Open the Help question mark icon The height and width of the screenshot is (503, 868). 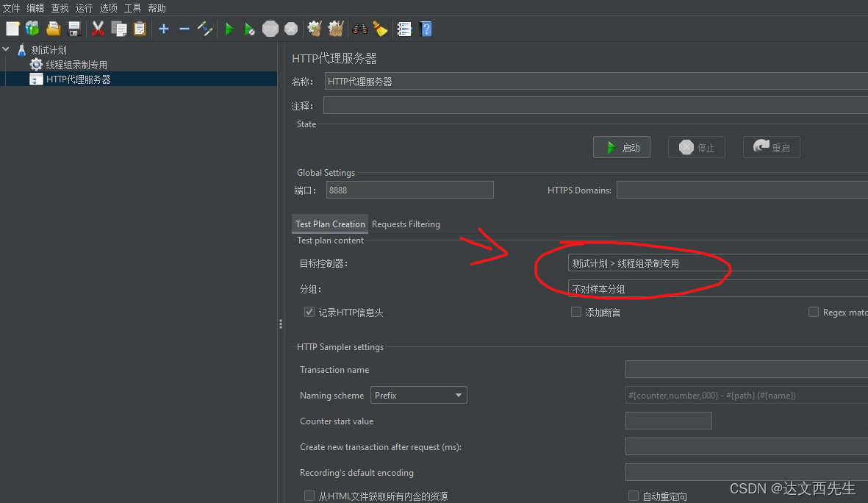tap(426, 29)
